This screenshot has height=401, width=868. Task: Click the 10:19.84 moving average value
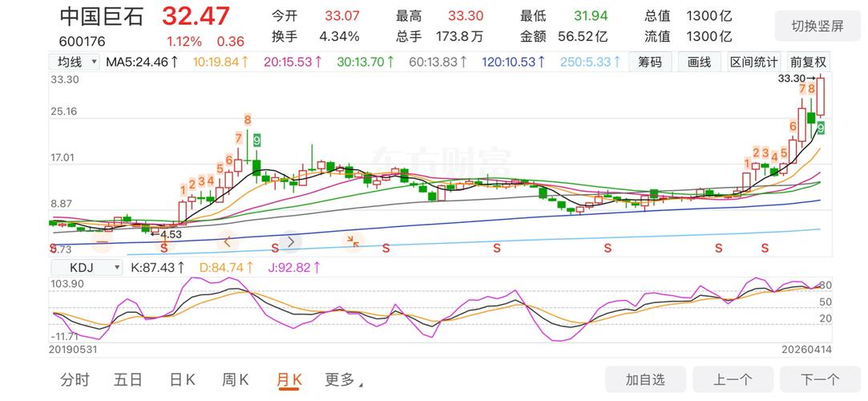click(x=221, y=62)
